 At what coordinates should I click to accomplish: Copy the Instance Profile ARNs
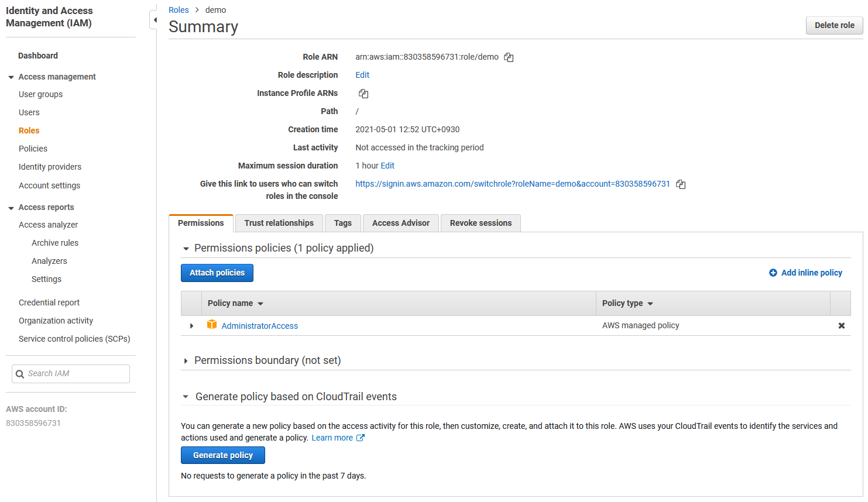pos(363,94)
